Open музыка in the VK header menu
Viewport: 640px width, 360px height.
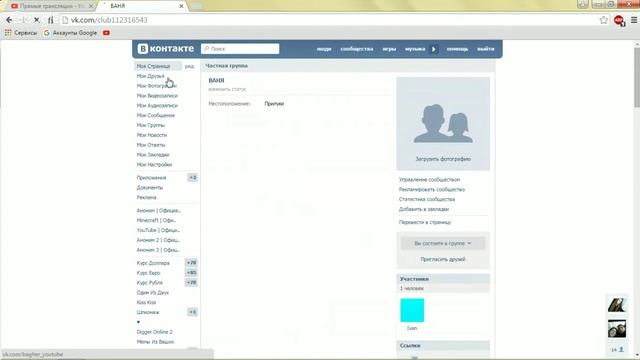[415, 49]
